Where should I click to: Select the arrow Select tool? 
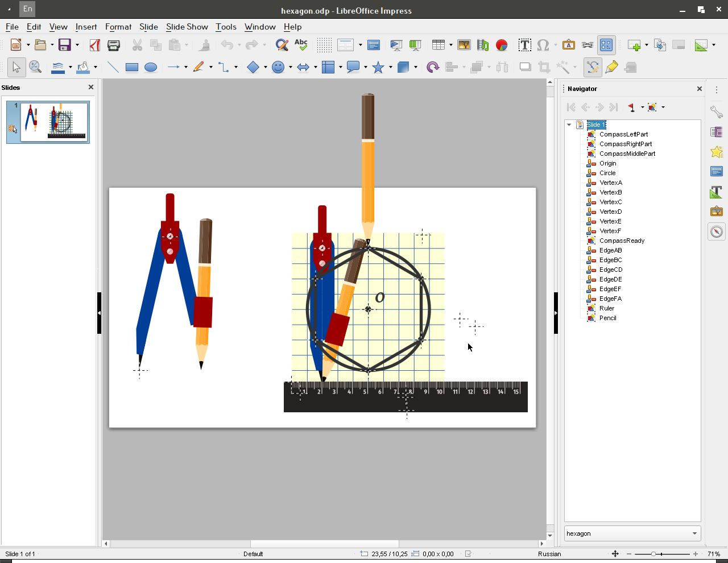click(x=16, y=67)
